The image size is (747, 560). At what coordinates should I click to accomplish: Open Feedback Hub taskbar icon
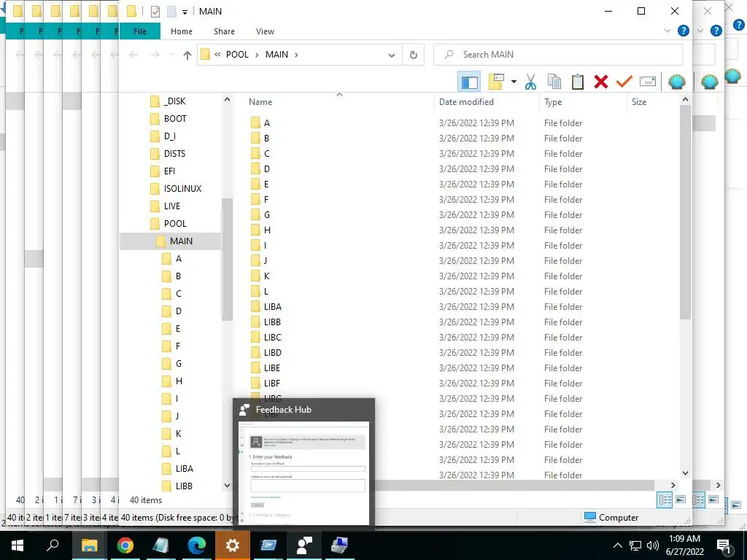pyautogui.click(x=304, y=545)
